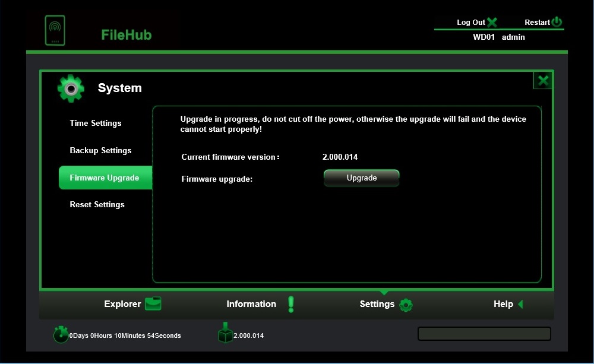The image size is (594, 364).
Task: Go to Explorer tab label
Action: (122, 304)
